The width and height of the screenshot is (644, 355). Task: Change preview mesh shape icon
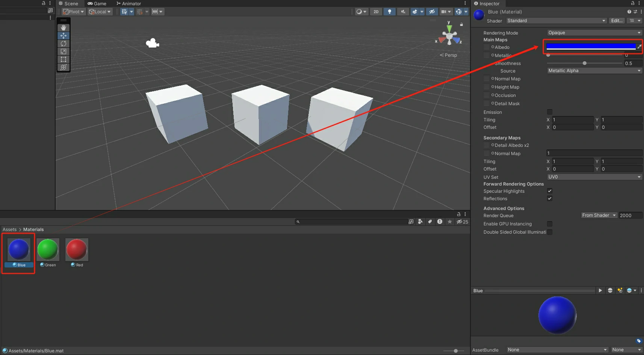pyautogui.click(x=610, y=290)
